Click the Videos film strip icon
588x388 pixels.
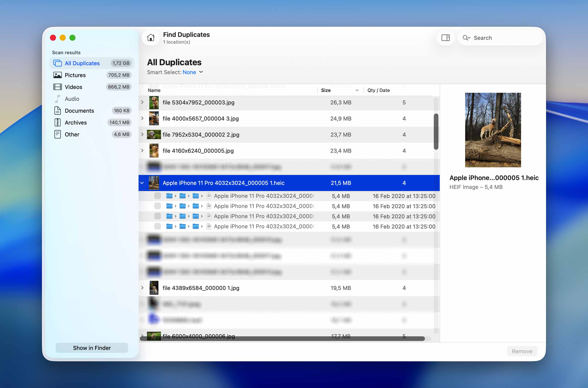57,87
